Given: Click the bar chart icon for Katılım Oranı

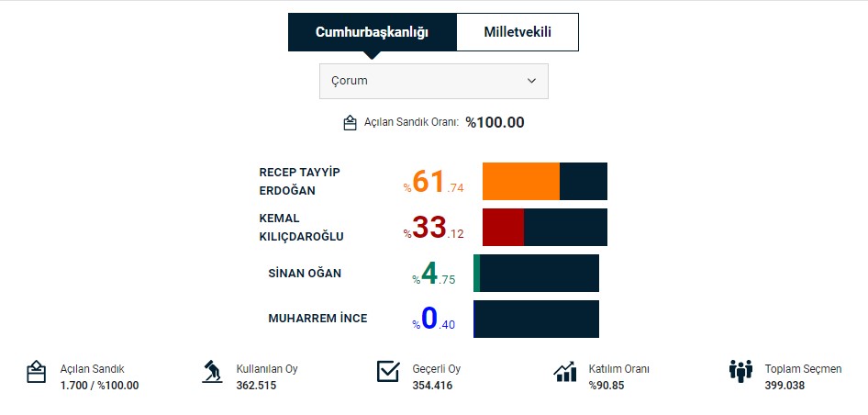Looking at the screenshot, I should 565,372.
